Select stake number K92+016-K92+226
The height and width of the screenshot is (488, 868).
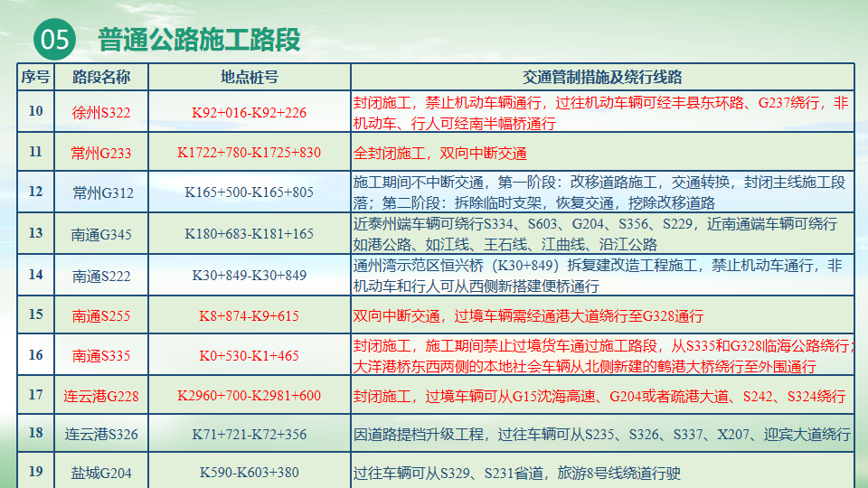tap(250, 113)
